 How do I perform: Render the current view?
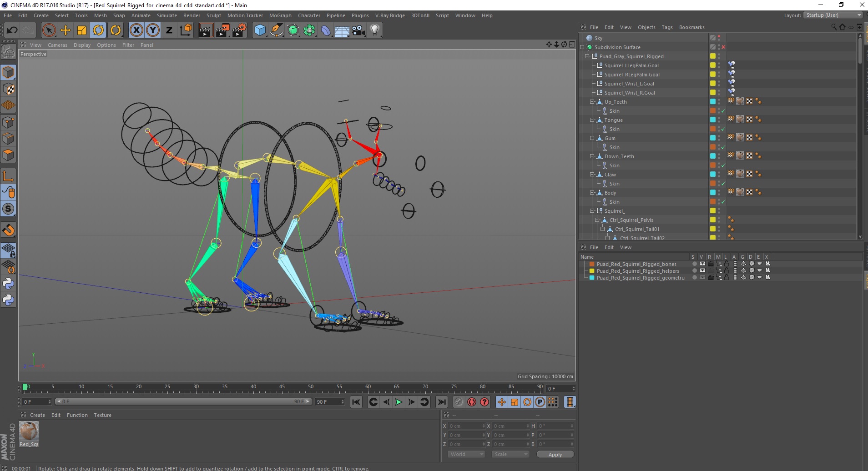[206, 30]
